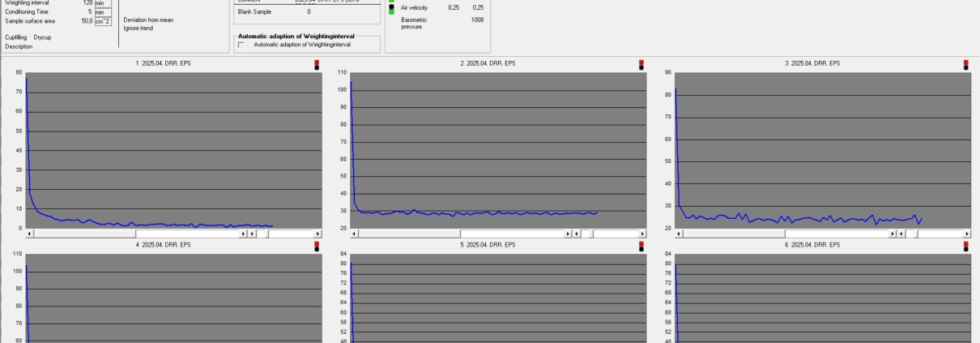
Task: Select the Deviation from mean option
Action: click(x=148, y=20)
